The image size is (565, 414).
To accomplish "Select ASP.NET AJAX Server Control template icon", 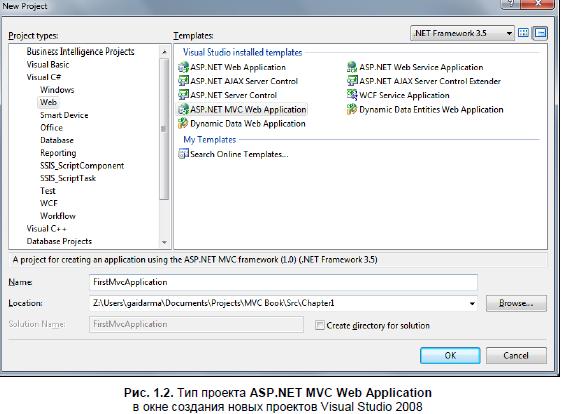I will pos(183,81).
